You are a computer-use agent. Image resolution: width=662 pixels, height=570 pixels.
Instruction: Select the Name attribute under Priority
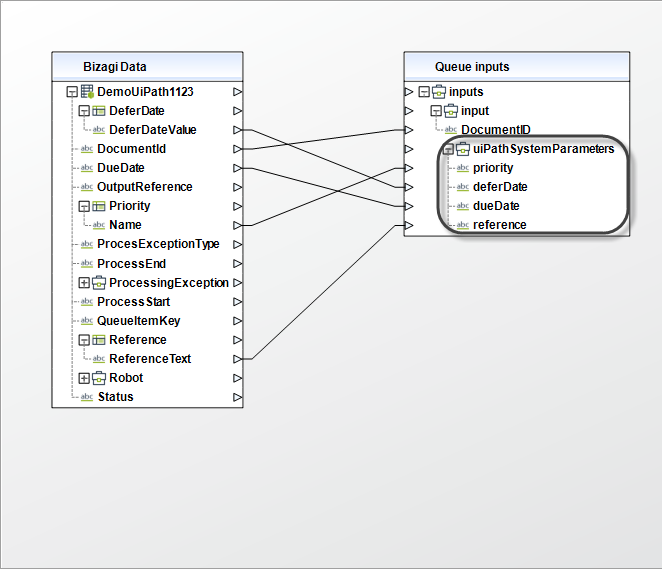tap(125, 225)
